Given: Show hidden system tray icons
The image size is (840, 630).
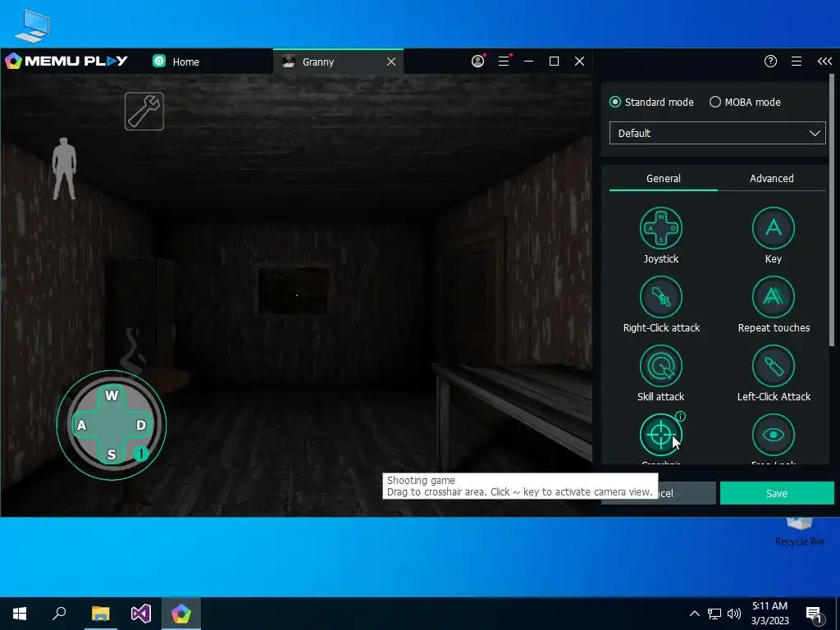Looking at the screenshot, I should (x=694, y=614).
